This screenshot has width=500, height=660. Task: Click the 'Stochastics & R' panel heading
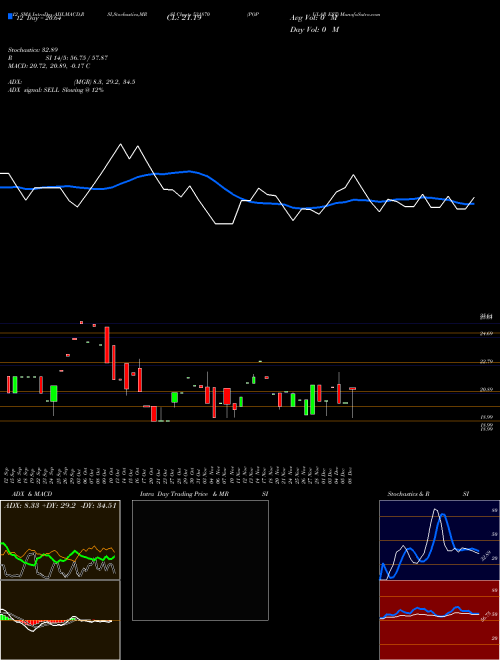point(408,494)
